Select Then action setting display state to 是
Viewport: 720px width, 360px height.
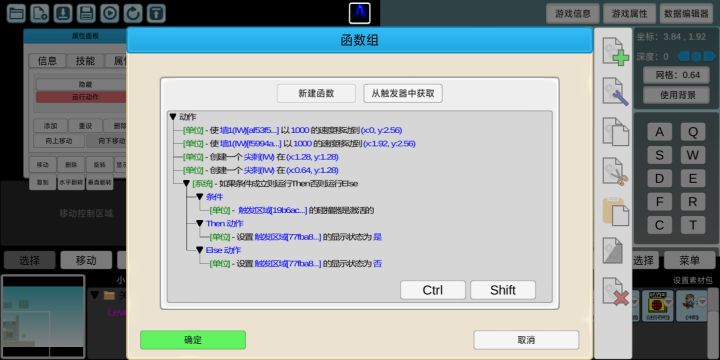[296, 237]
